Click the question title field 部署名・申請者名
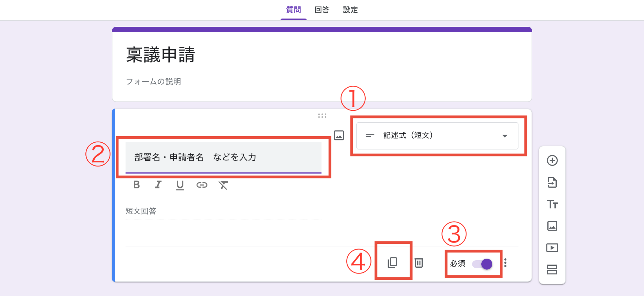644x296 pixels. click(x=223, y=157)
